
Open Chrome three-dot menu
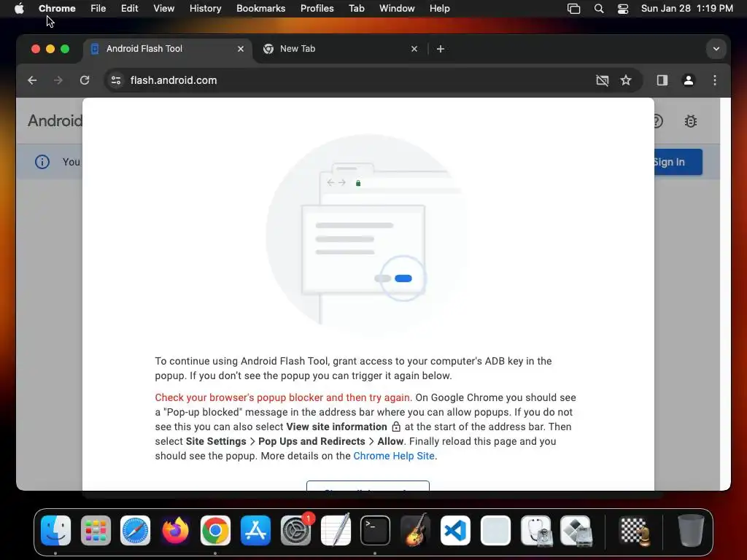tap(715, 80)
